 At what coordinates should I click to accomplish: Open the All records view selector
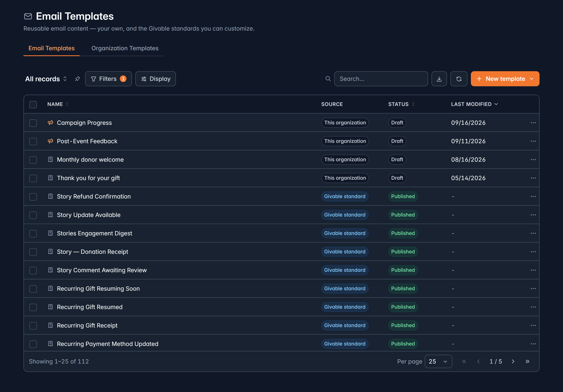click(x=46, y=79)
